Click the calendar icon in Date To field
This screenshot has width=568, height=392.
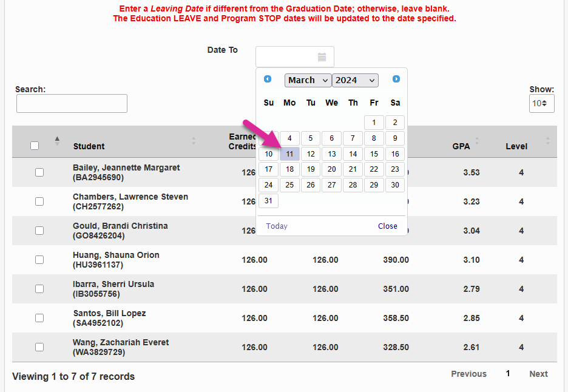[x=322, y=57]
